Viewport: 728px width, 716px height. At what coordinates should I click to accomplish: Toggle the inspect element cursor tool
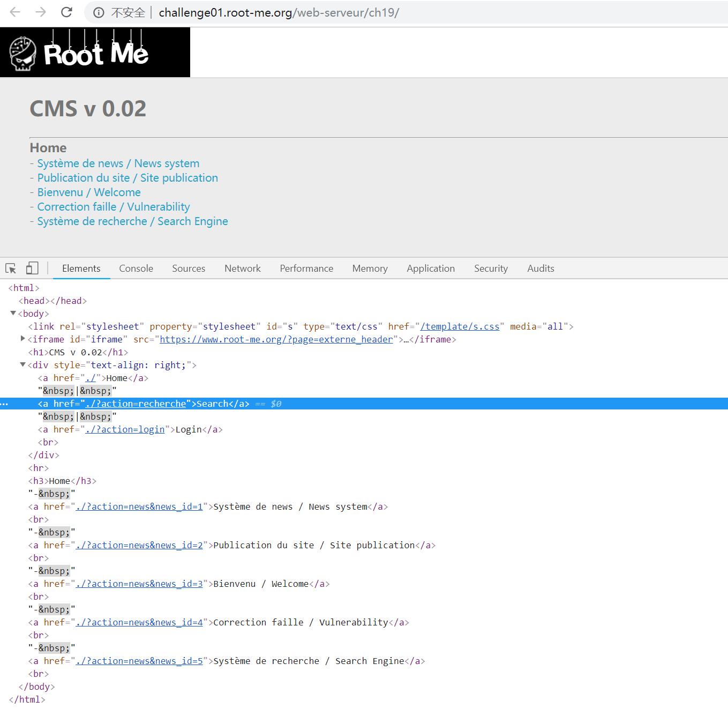pyautogui.click(x=11, y=268)
